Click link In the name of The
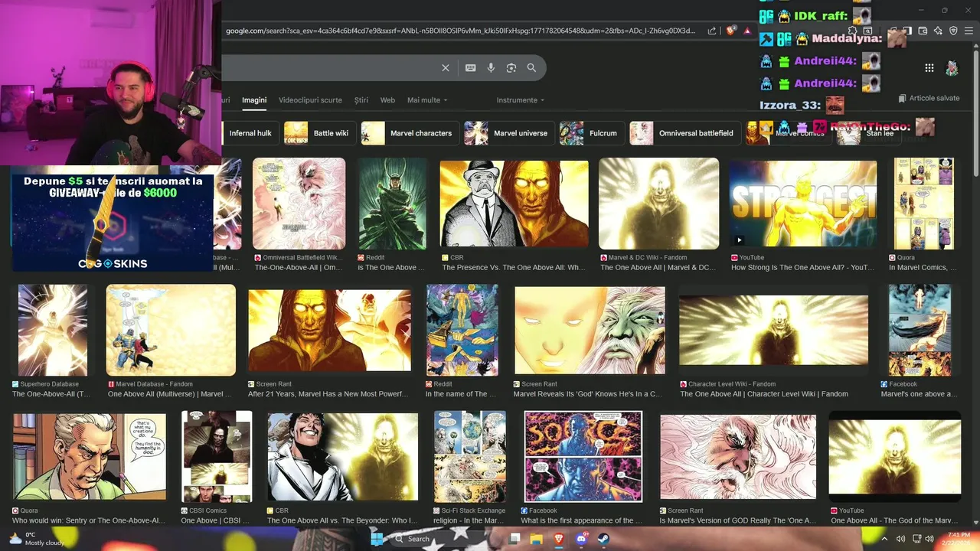Viewport: 980px width, 551px height. point(461,394)
